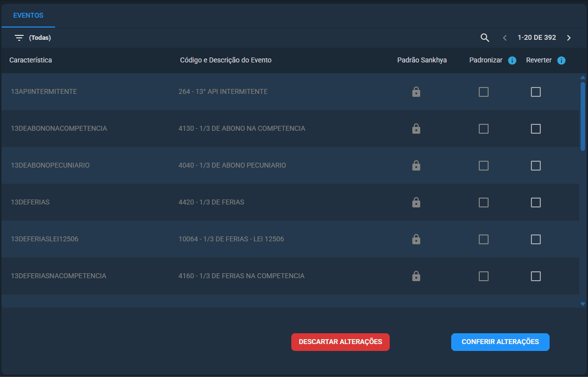Viewport: 588px width, 377px height.
Task: Tick Padronizar for 13DEABONONACOMPETENCIA
Action: pos(484,129)
